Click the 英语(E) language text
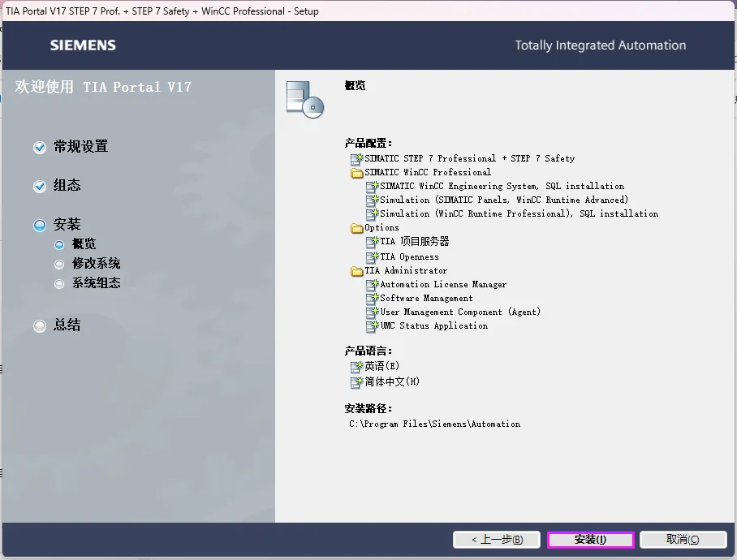This screenshot has height=560, width=737. (x=381, y=367)
